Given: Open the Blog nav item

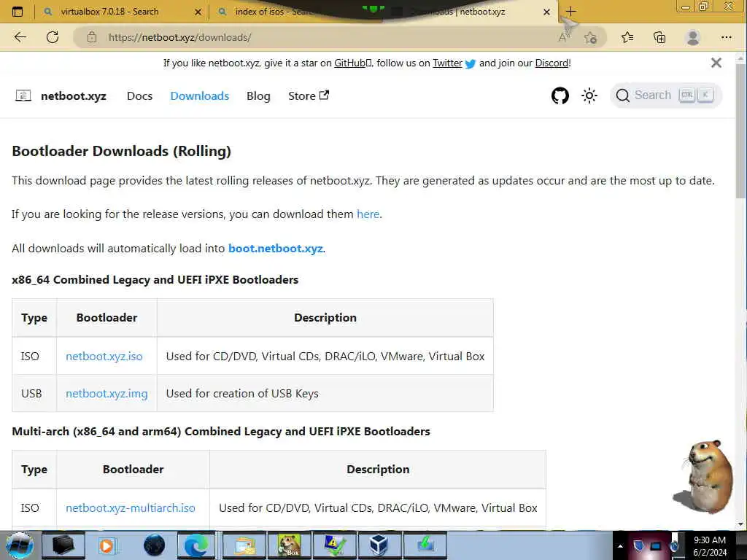Looking at the screenshot, I should [x=258, y=96].
